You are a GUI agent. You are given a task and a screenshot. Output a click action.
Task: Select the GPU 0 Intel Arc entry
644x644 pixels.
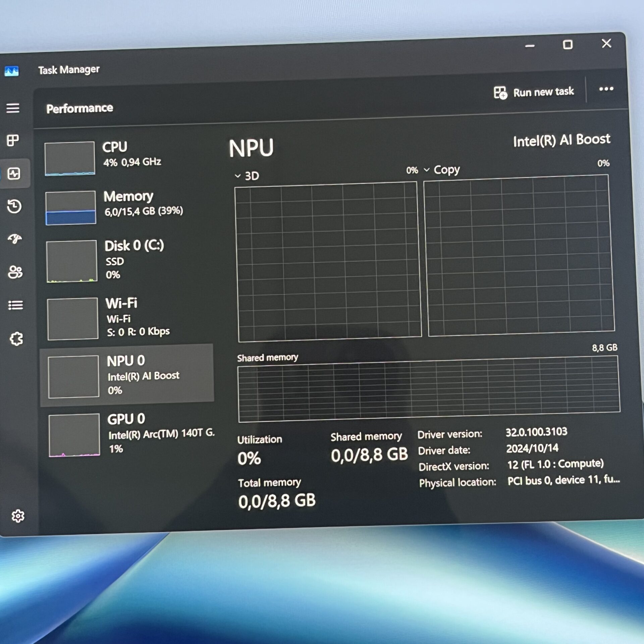(131, 435)
